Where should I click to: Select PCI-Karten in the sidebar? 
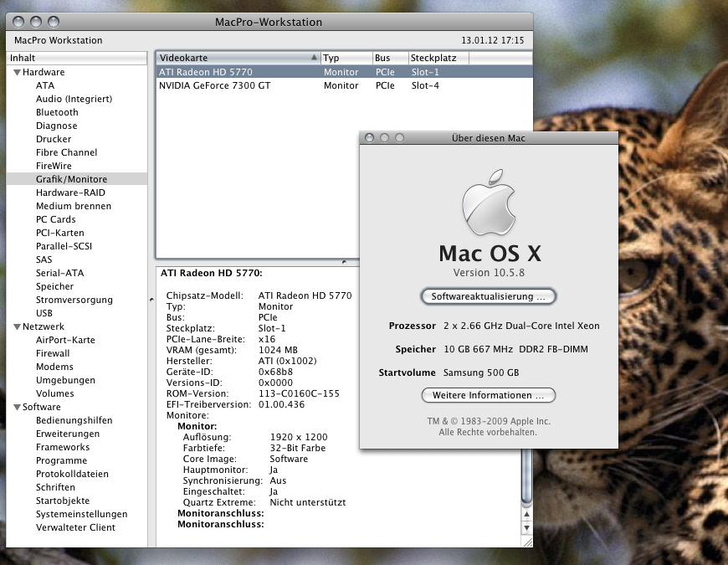pos(60,233)
